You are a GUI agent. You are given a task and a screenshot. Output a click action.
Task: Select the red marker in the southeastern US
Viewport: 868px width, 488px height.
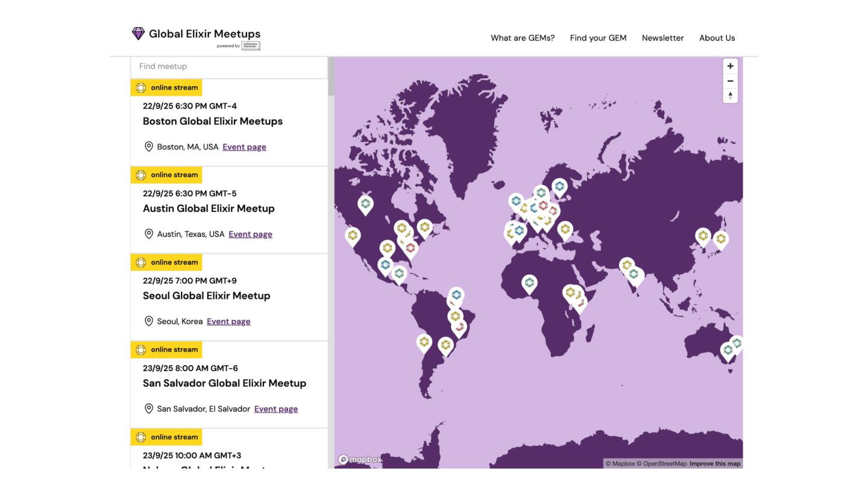coord(410,248)
